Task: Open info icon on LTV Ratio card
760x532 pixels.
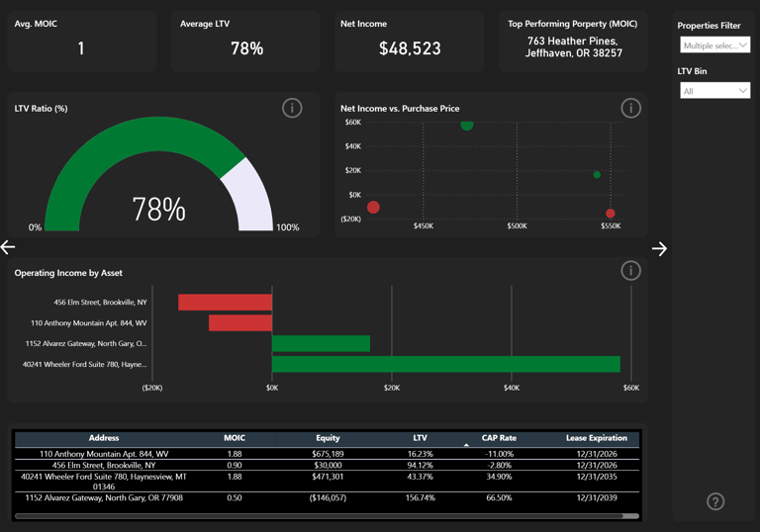Action: coord(292,108)
